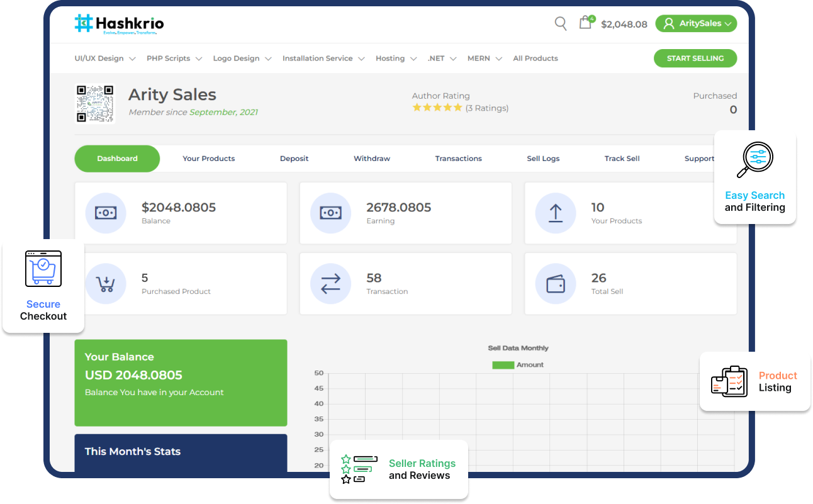Click the 58 Transaction count
Viewport: 813px width, 504px height.
click(x=374, y=278)
